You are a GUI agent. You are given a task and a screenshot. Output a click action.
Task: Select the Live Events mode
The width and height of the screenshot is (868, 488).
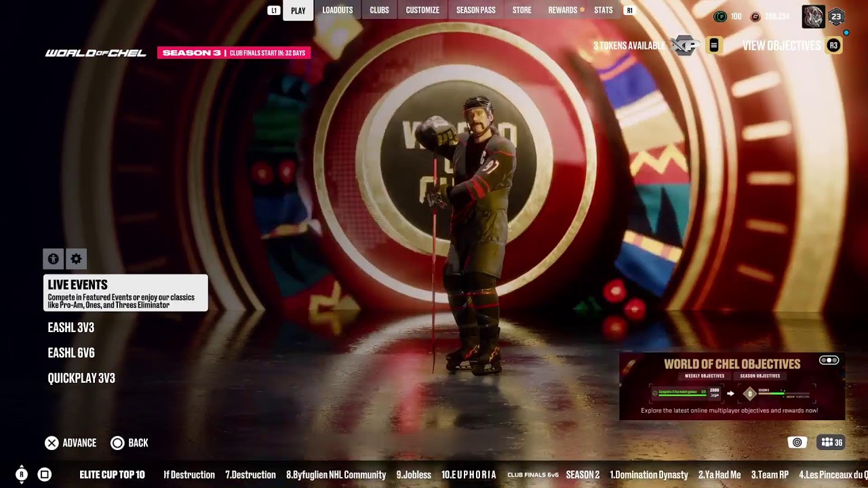pos(125,293)
